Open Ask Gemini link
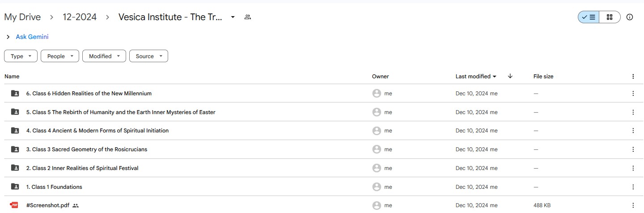The width and height of the screenshot is (644, 213). click(32, 37)
